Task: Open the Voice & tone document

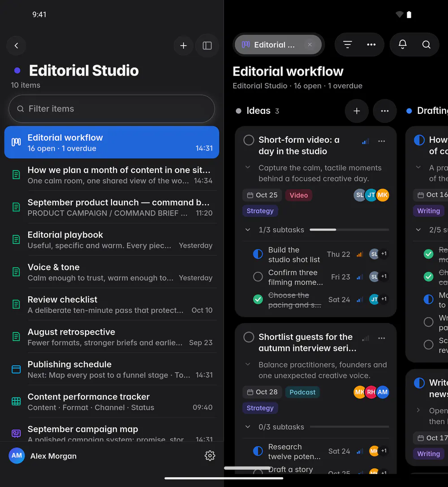Action: coord(112,272)
